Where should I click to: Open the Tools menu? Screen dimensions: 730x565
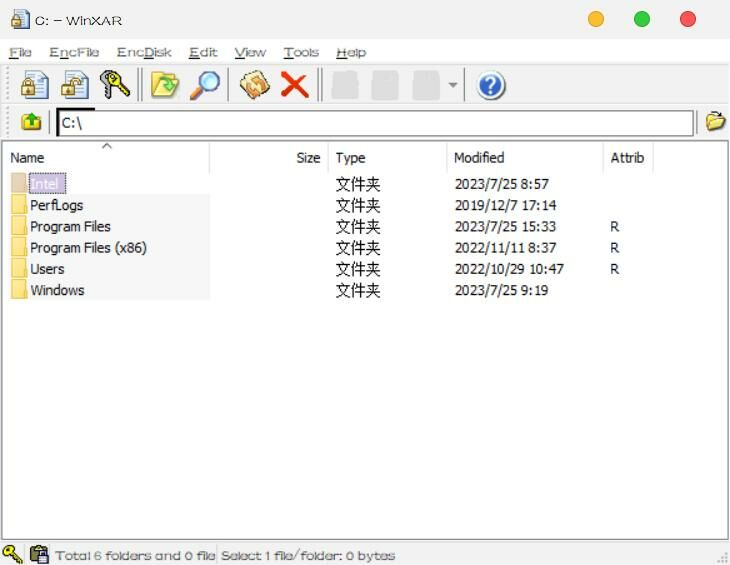coord(301,52)
